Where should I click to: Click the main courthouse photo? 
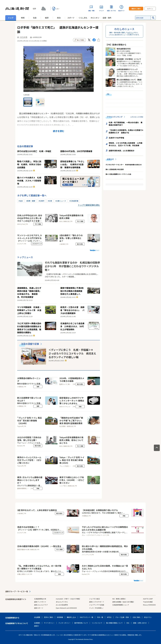58,69
